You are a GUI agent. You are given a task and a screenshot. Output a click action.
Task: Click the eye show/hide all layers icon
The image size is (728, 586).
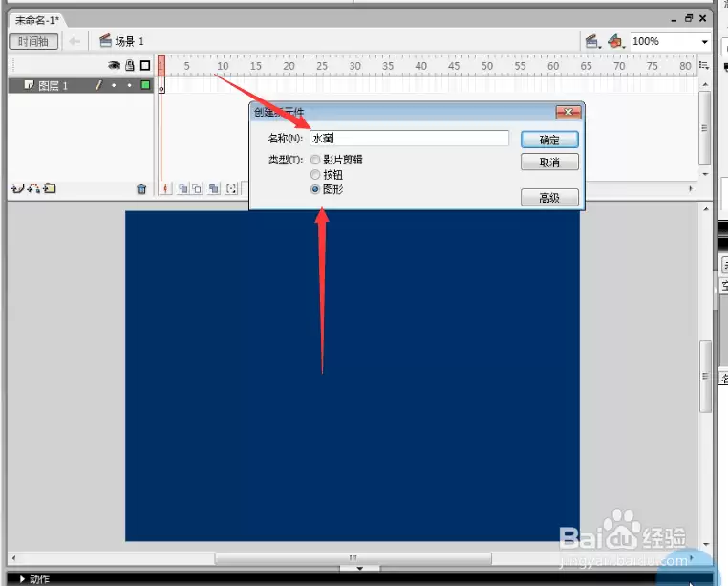[114, 66]
